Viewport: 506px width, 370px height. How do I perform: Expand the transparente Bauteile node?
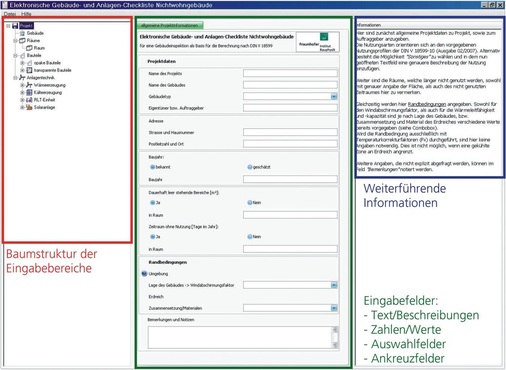click(22, 70)
